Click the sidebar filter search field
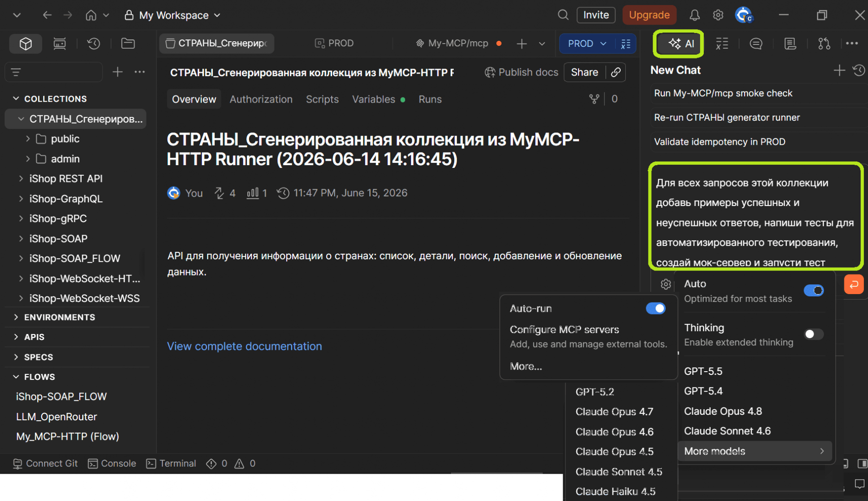The width and height of the screenshot is (868, 501). pyautogui.click(x=53, y=72)
